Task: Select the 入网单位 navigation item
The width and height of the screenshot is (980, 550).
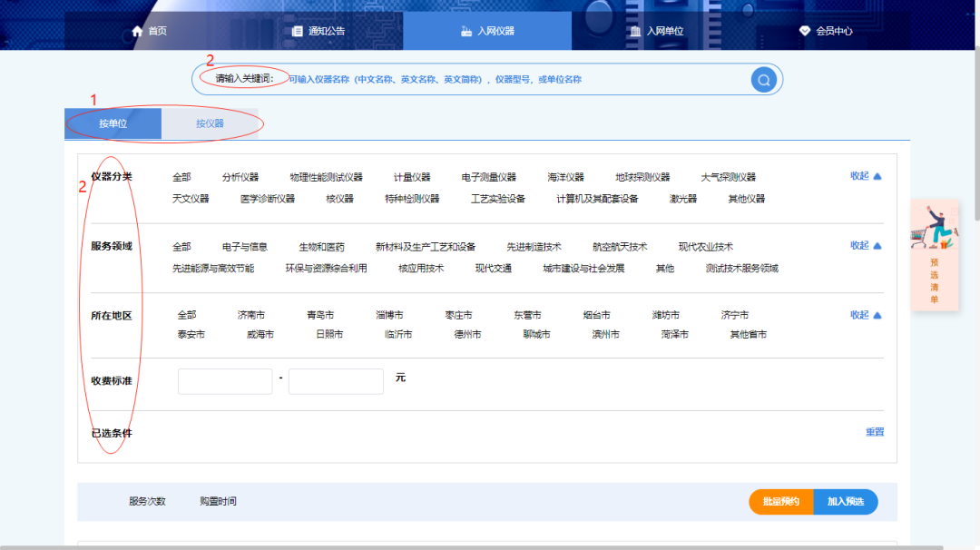Action: (x=656, y=31)
